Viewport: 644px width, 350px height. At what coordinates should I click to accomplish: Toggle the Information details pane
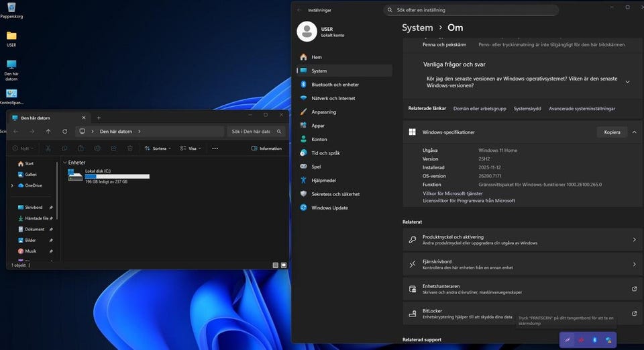(x=266, y=148)
